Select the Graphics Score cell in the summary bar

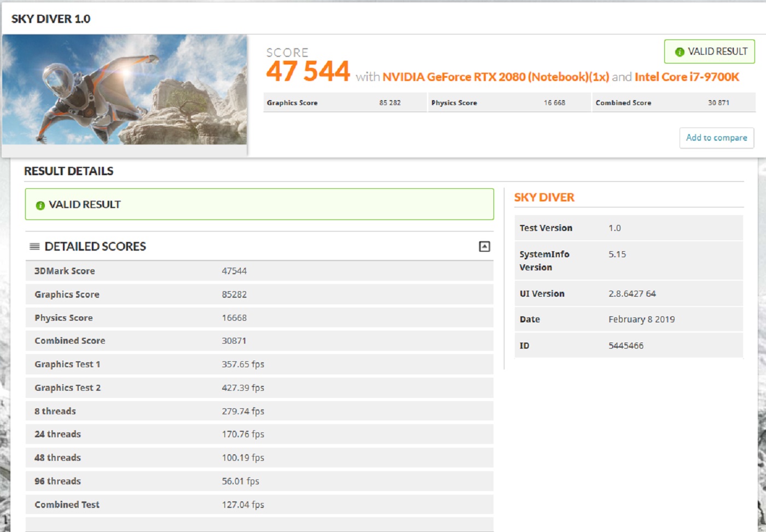tap(345, 103)
